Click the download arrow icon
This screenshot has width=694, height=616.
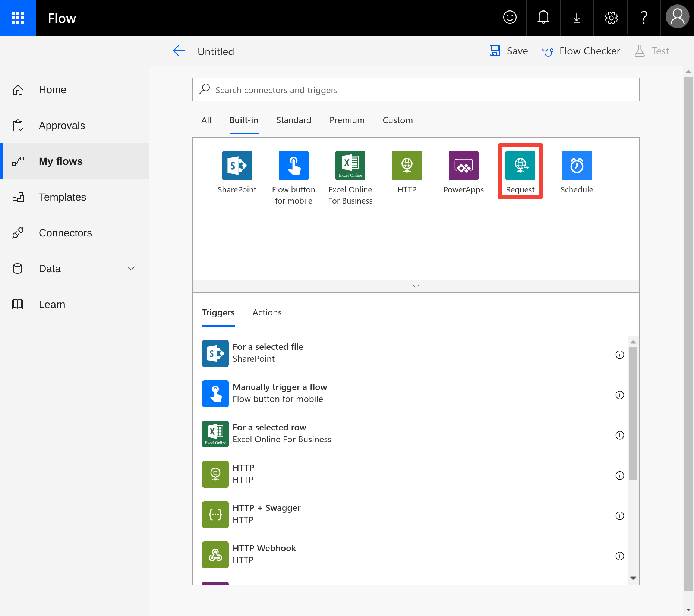pos(577,18)
